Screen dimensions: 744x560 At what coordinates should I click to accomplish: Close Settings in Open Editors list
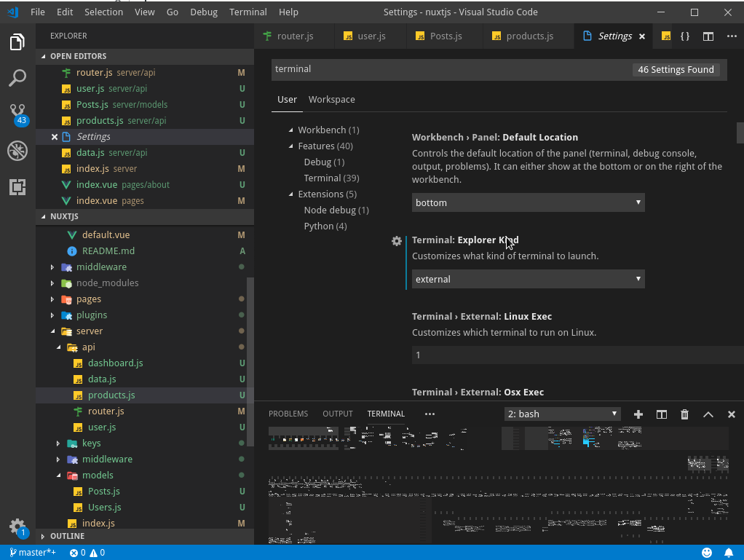tap(55, 137)
